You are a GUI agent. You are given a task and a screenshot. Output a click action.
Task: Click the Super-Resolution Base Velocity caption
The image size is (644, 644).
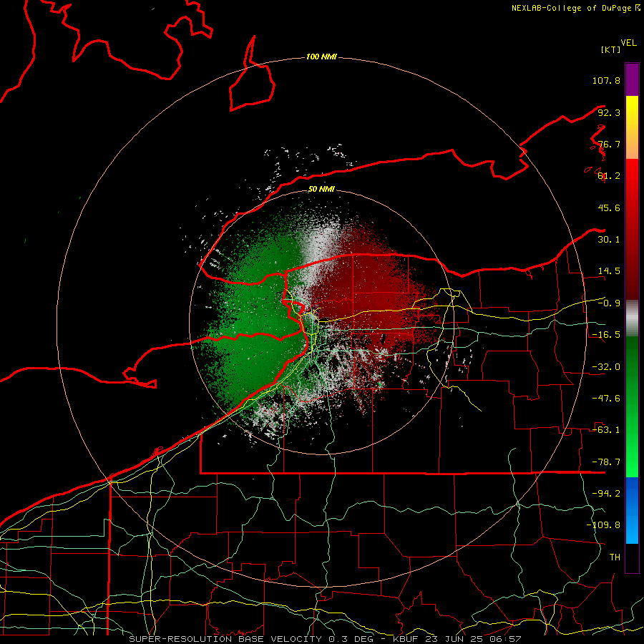click(325, 639)
